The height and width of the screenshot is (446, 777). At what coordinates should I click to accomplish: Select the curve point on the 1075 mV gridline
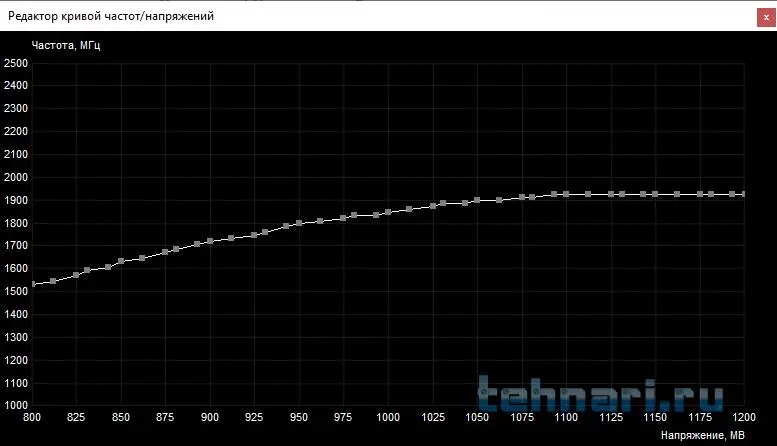(522, 197)
